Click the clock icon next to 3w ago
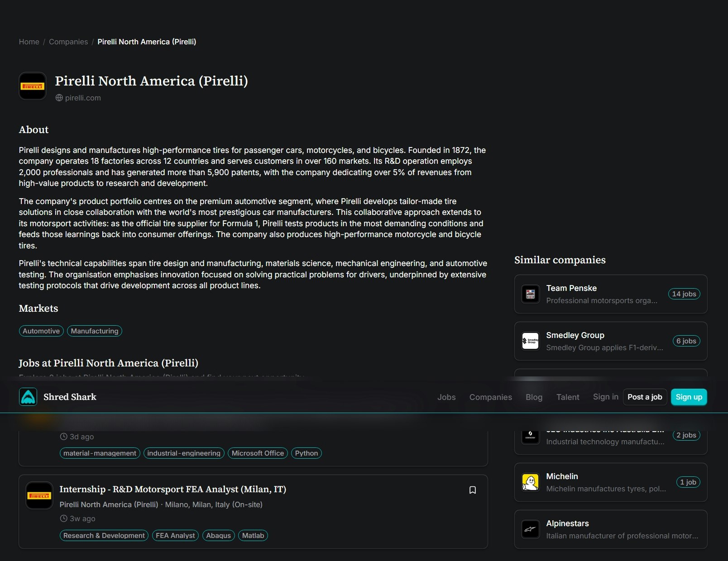The height and width of the screenshot is (561, 728). 63,518
